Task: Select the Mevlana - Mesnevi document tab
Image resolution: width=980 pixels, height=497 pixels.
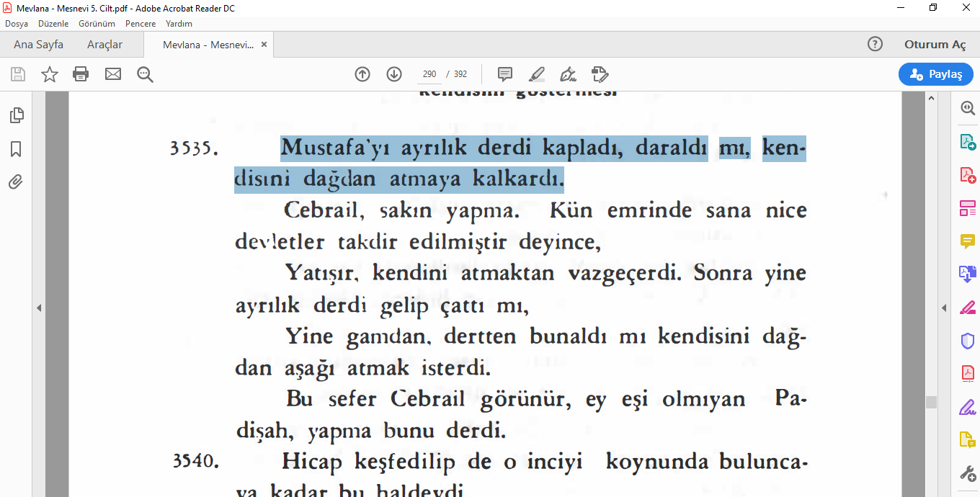Action: [208, 45]
